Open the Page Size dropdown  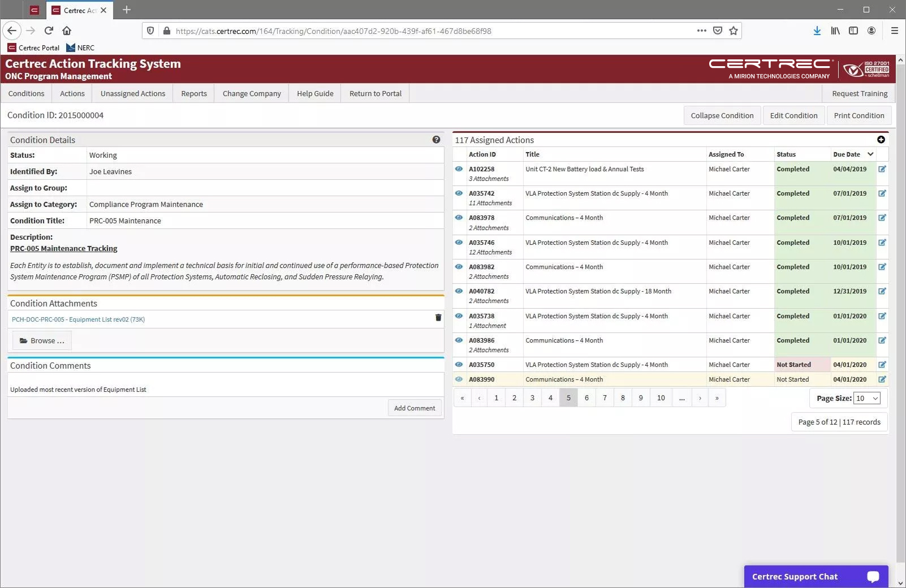(x=867, y=399)
